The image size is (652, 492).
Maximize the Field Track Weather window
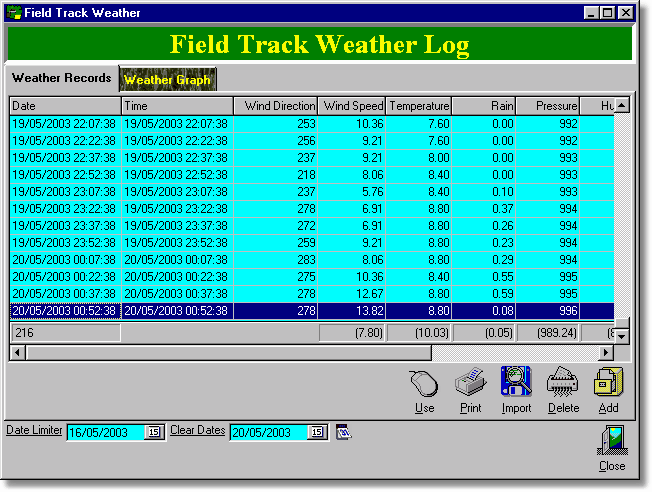[607, 13]
